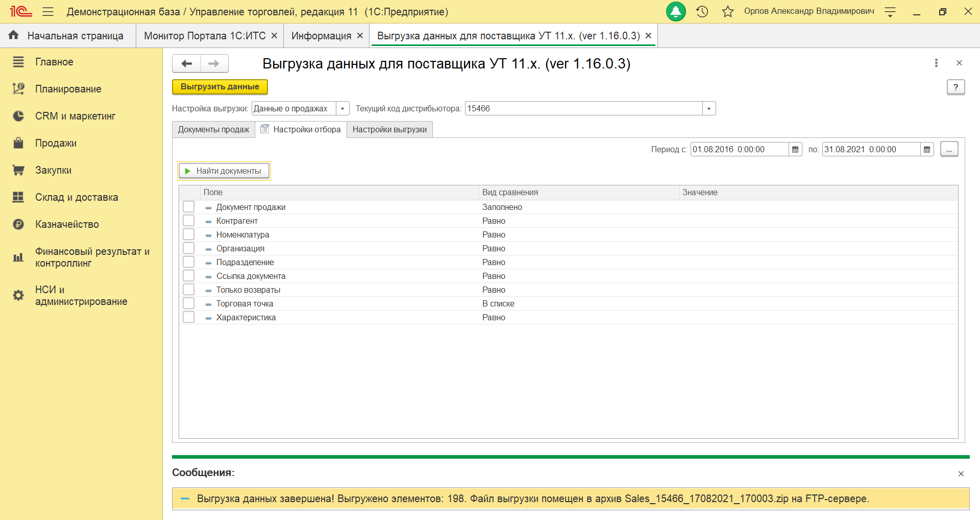Close the Информация tab
The width and height of the screenshot is (980, 520).
[x=360, y=36]
